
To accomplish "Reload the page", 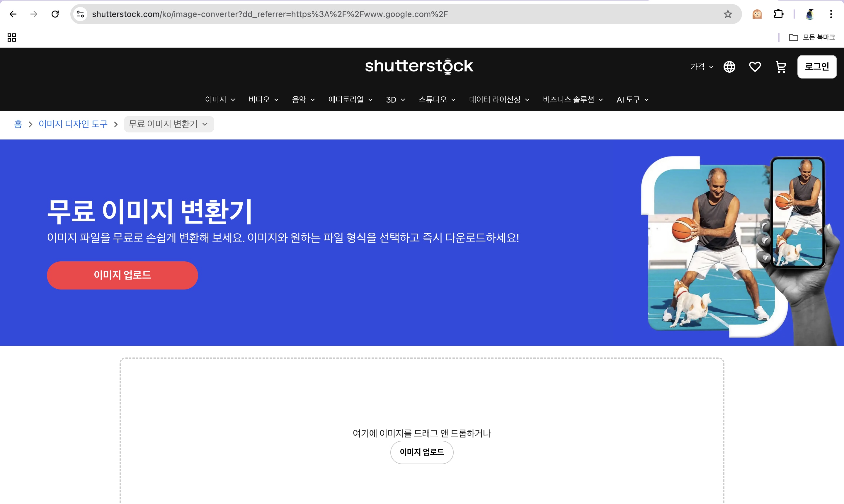I will tap(55, 14).
